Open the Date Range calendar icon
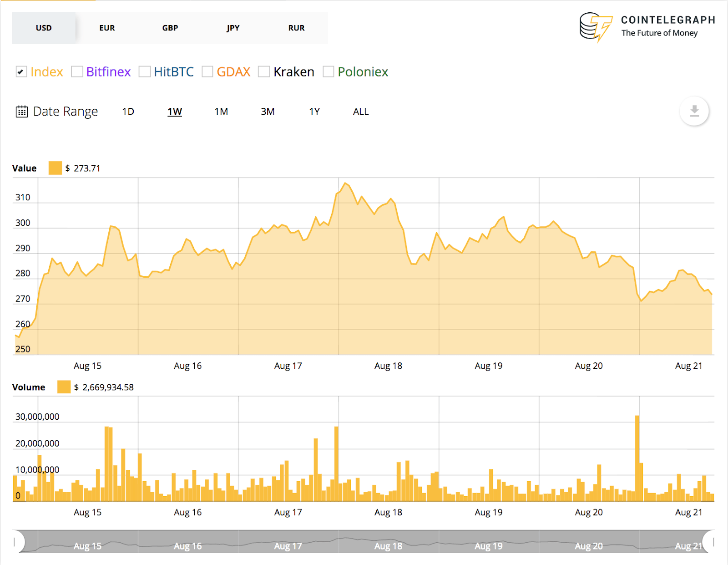This screenshot has width=728, height=565. pyautogui.click(x=21, y=111)
